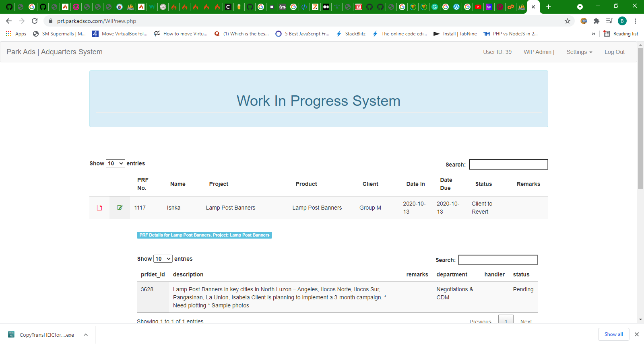Screen dimensions: 644x346
Task: Open the browser Extensions puzzle icon
Action: point(597,21)
